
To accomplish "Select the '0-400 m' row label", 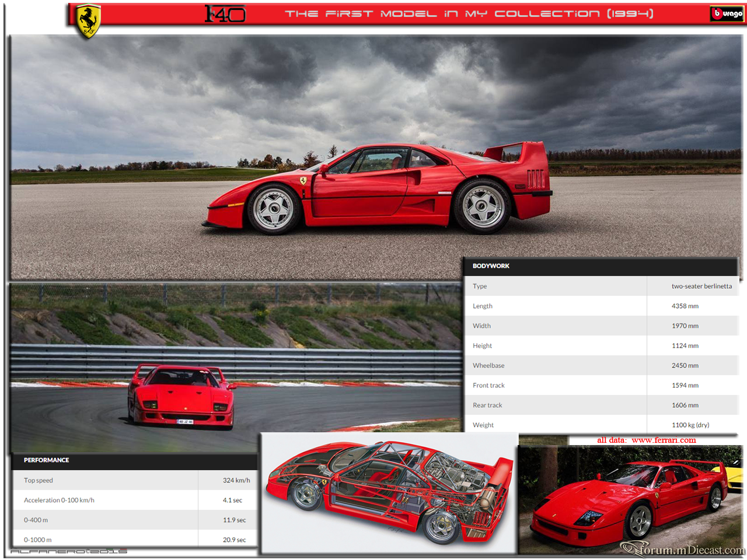I will (36, 520).
